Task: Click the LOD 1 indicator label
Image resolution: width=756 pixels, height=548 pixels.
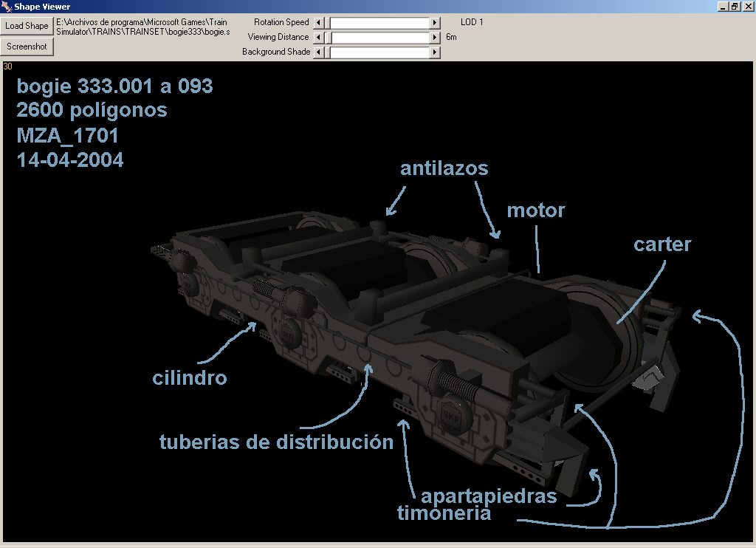Action: pyautogui.click(x=472, y=22)
